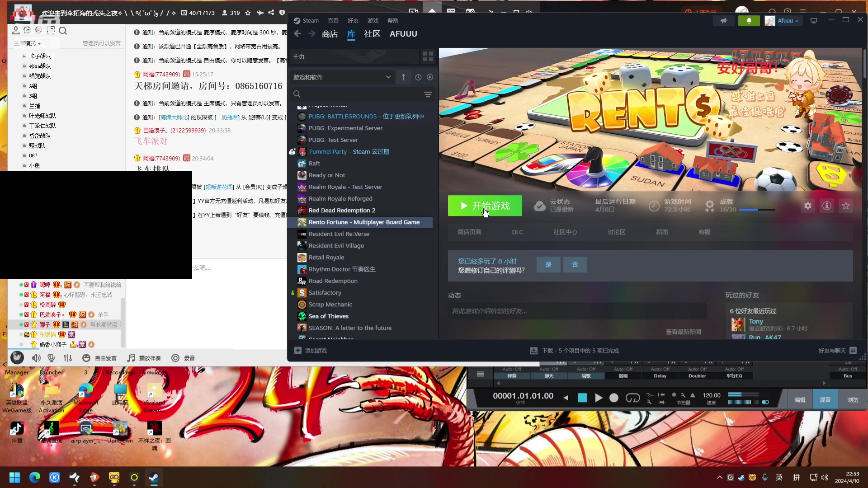This screenshot has width=868, height=488.
Task: Toggle ready-to-play filter icon in library
Action: tap(430, 77)
